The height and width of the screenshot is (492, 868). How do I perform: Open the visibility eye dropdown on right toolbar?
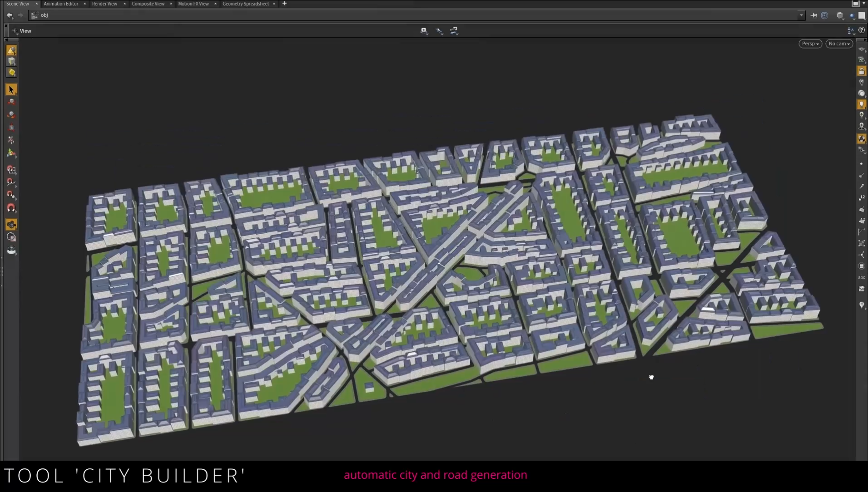pos(862,150)
